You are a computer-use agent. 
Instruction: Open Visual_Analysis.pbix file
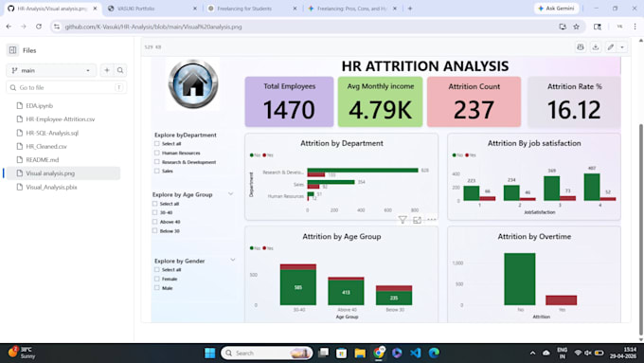click(51, 187)
